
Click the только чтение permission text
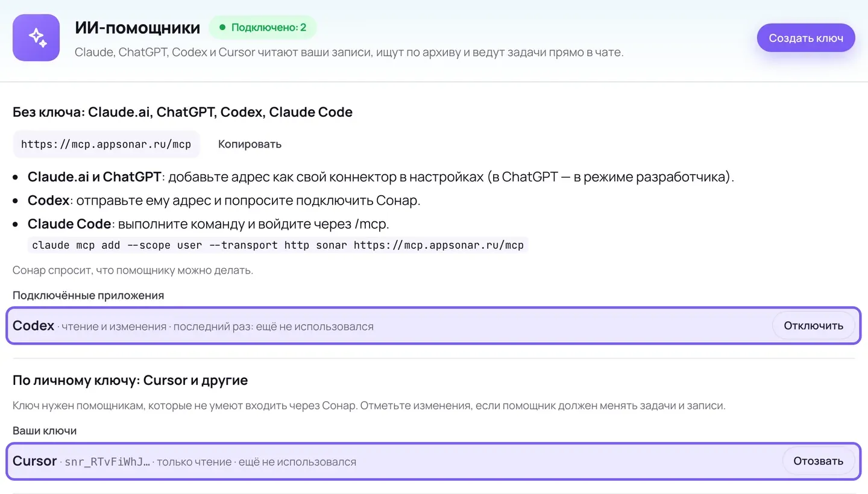[194, 462]
